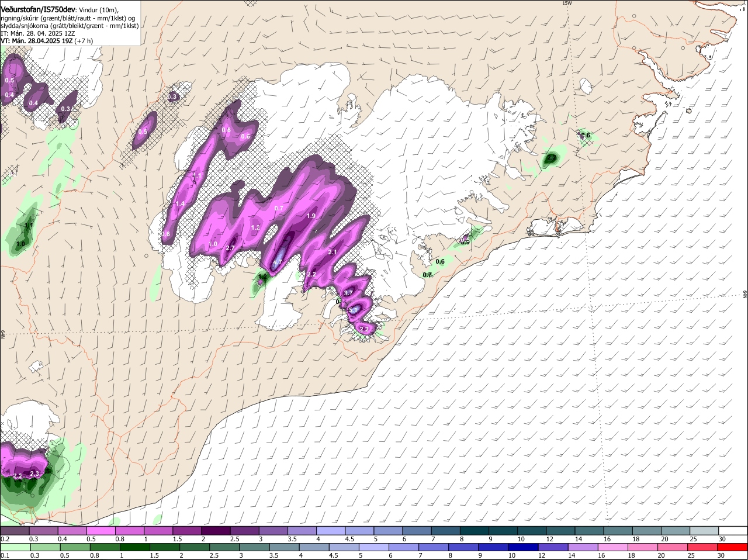748x560 pixels.
Task: Click the 64N latitude label at the right edge
Action: [x=744, y=293]
